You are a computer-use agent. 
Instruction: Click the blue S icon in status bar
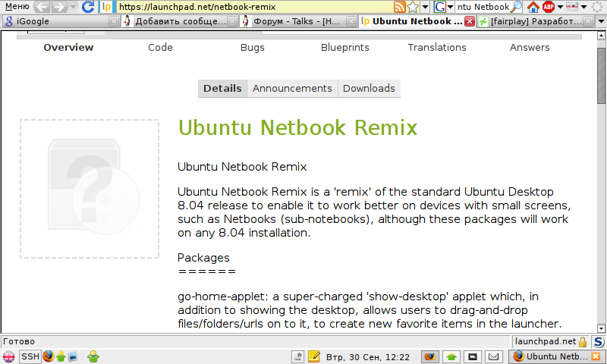599,341
